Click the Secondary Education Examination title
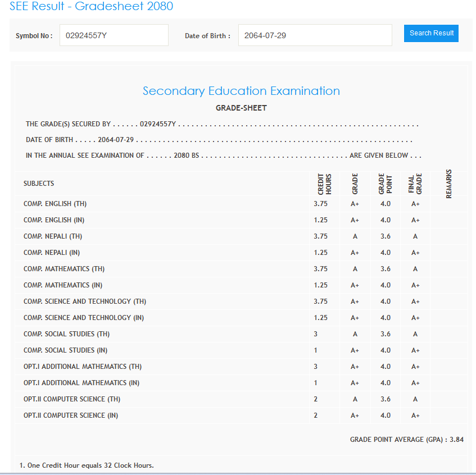Image resolution: width=476 pixels, height=475 pixels. (x=241, y=91)
